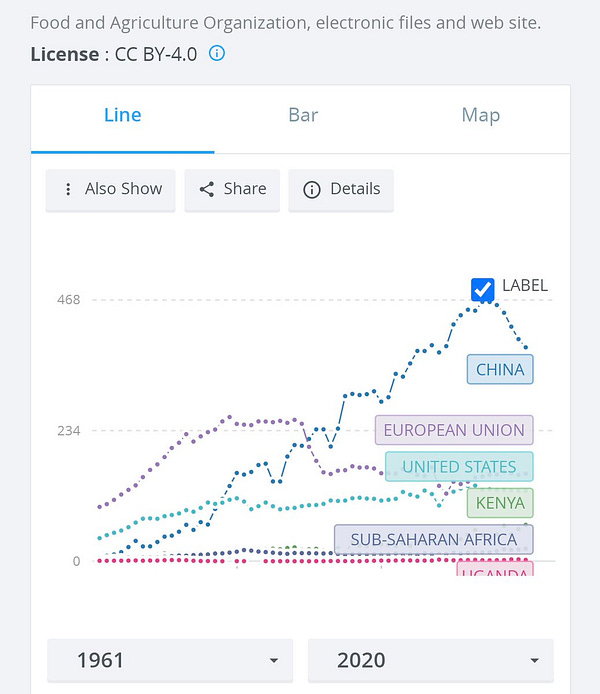The height and width of the screenshot is (694, 600).
Task: Select the EUROPEAN UNION series label
Action: pos(454,430)
